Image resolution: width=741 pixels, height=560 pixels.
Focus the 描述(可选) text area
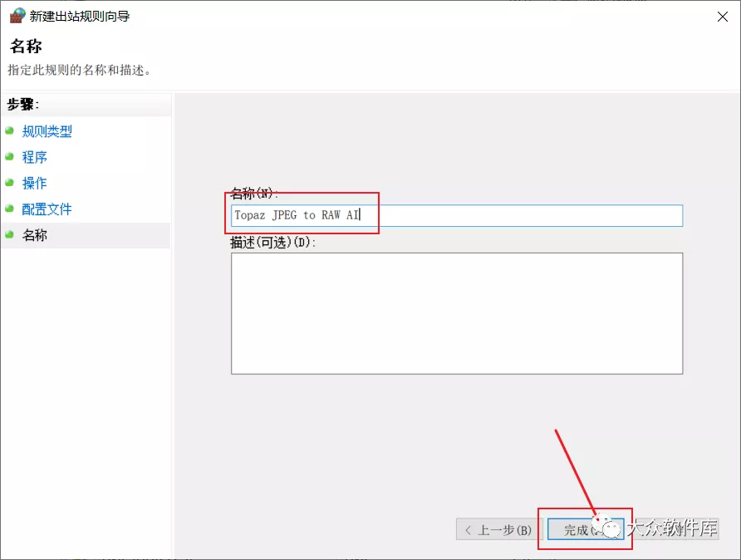coord(457,313)
